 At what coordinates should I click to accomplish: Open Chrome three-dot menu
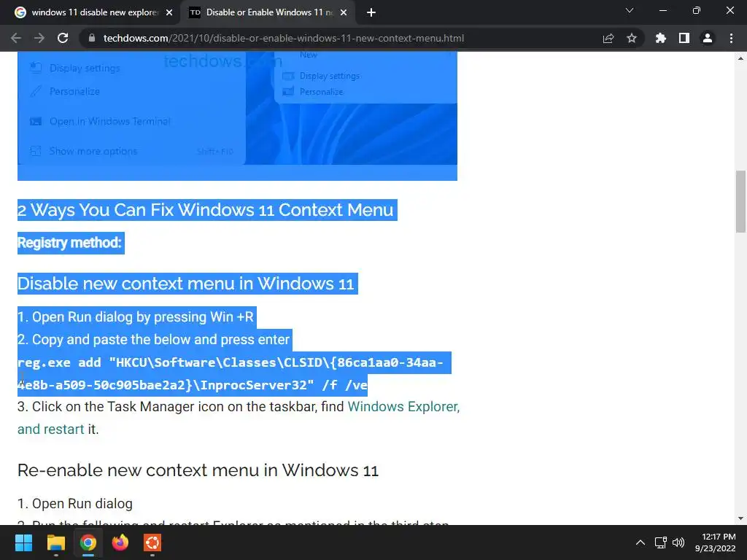pos(731,38)
